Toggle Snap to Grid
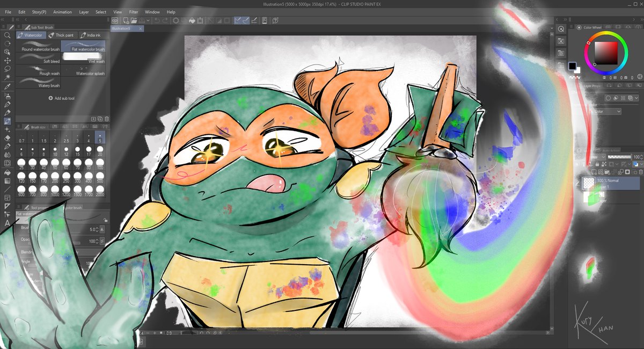 (254, 20)
